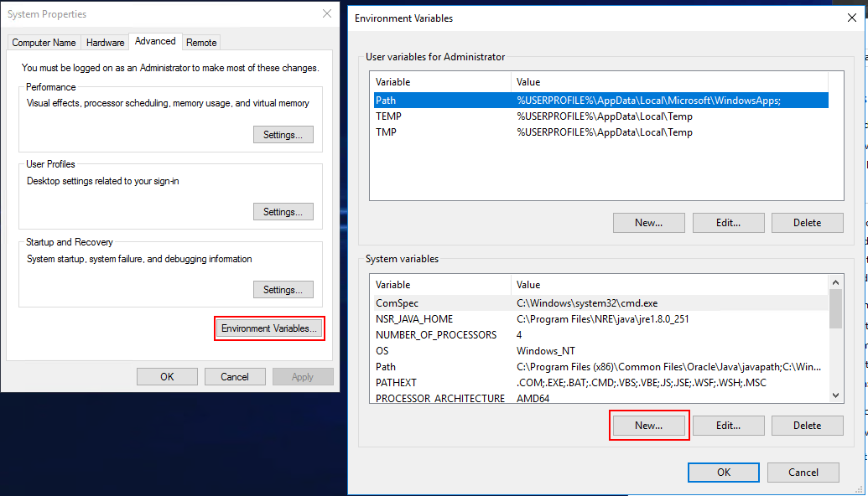Close the Environment Variables window
Image resolution: width=868 pixels, height=496 pixels.
(x=852, y=18)
